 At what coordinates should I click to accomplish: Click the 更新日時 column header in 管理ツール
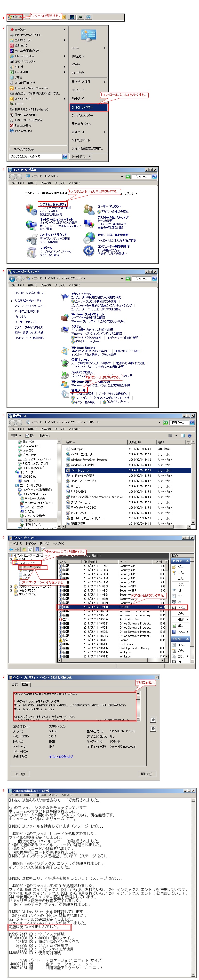(142, 442)
